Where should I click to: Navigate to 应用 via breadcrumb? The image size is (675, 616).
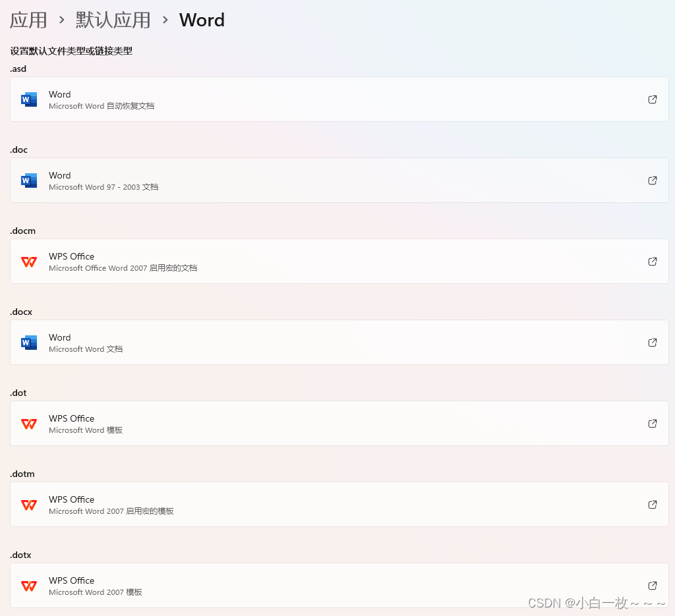28,20
